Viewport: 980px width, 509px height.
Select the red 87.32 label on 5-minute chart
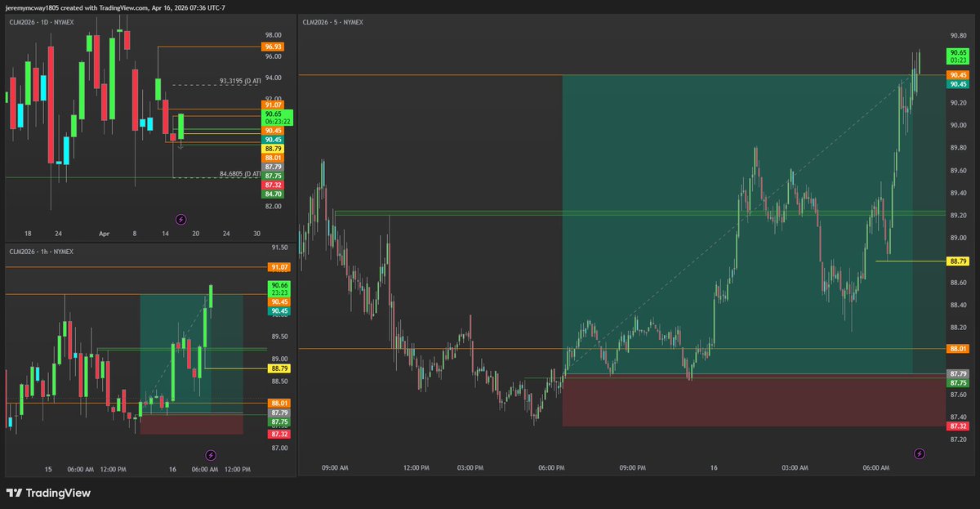tap(958, 426)
